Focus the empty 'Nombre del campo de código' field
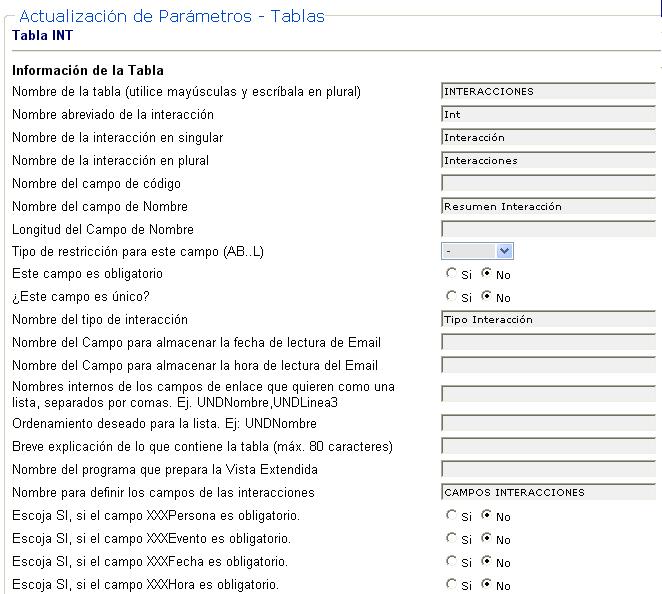Screen dimensions: 662x594 tap(548, 183)
